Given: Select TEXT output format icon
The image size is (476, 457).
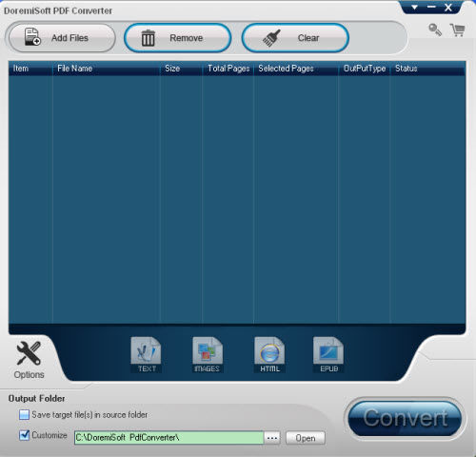Looking at the screenshot, I should pyautogui.click(x=146, y=355).
